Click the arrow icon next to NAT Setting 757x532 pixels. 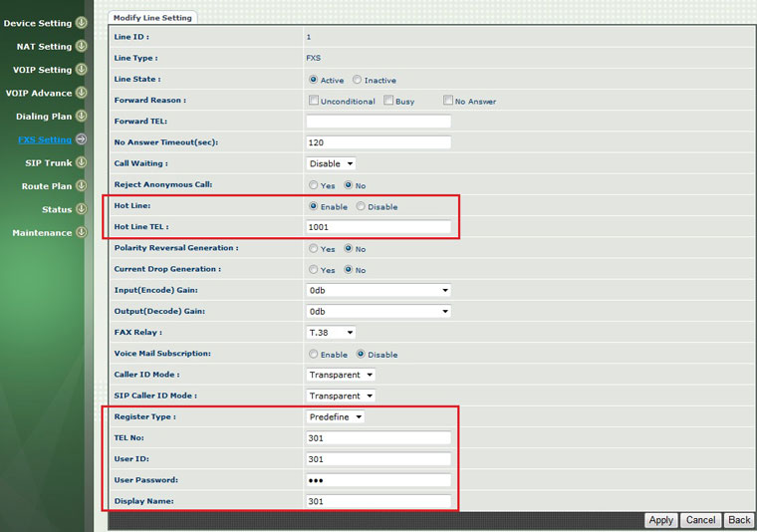click(82, 46)
